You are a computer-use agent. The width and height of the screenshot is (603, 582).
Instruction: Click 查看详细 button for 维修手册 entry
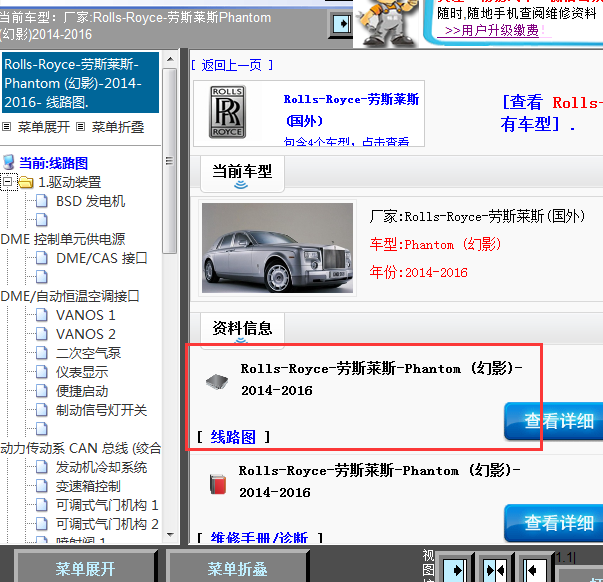[554, 523]
